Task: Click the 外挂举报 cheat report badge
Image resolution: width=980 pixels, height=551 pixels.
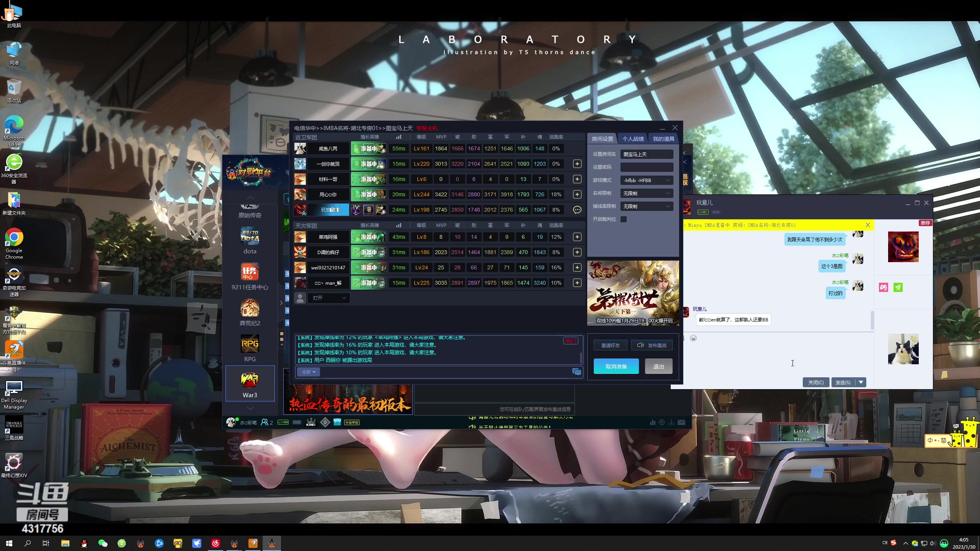Action: (352, 422)
